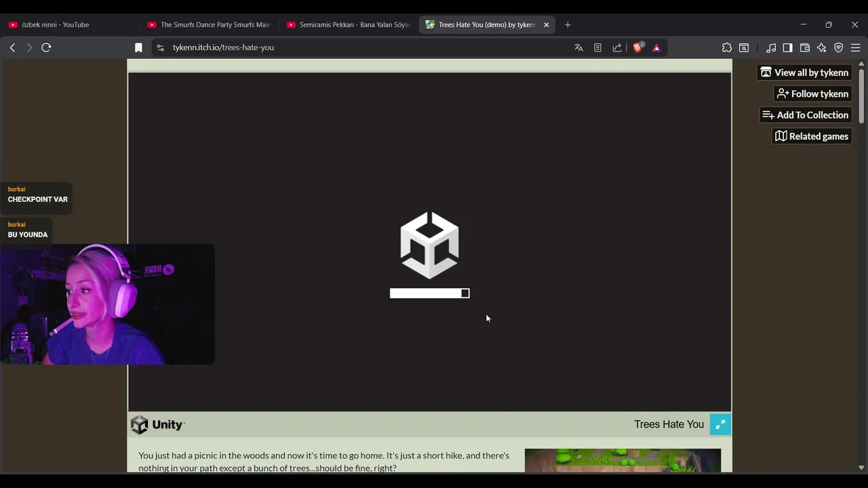
Task: Click Add To Collection button
Action: [806, 115]
